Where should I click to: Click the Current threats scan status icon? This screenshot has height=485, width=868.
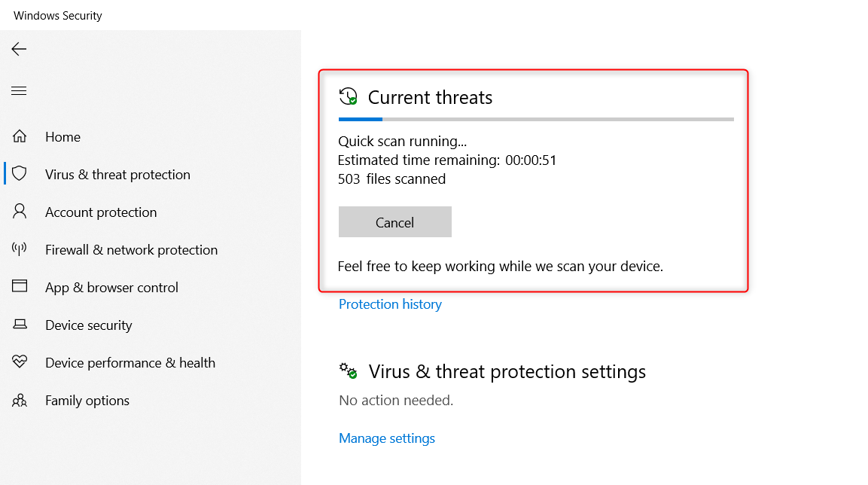tap(347, 96)
